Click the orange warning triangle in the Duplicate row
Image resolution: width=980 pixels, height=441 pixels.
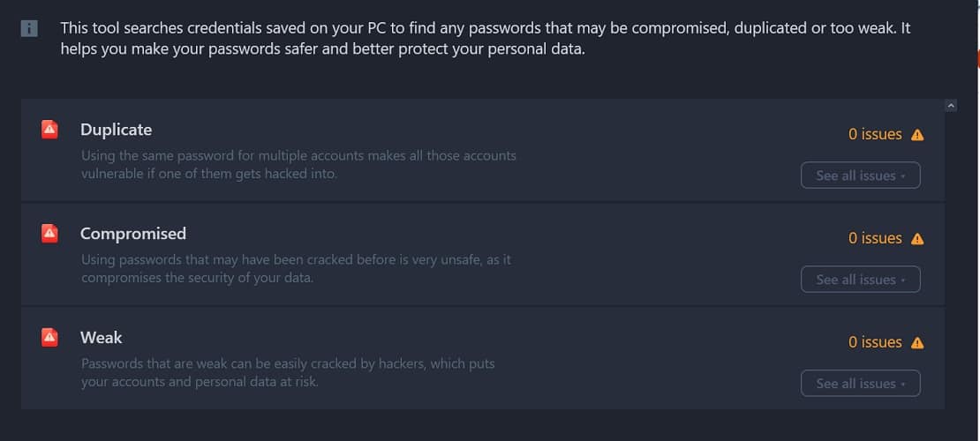point(917,134)
